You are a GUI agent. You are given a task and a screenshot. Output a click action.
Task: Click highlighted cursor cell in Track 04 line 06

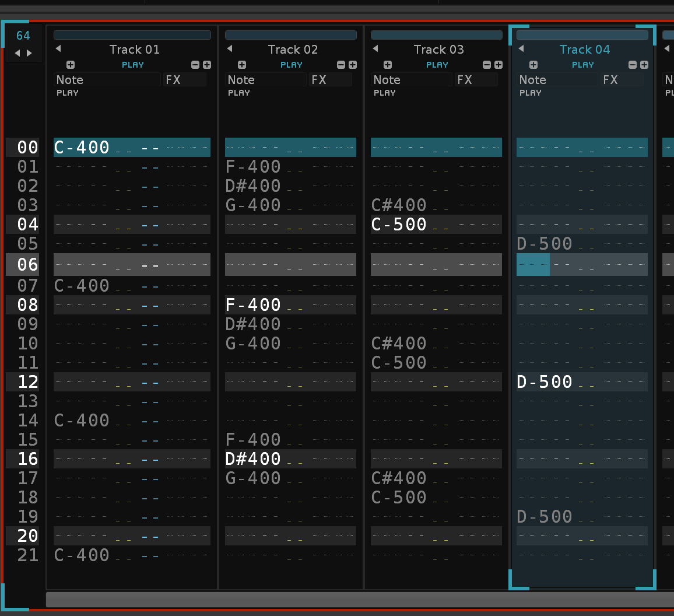pyautogui.click(x=533, y=265)
